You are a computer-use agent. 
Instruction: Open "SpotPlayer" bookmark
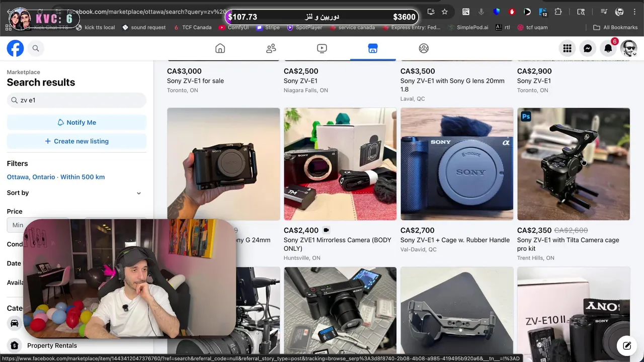pyautogui.click(x=304, y=27)
